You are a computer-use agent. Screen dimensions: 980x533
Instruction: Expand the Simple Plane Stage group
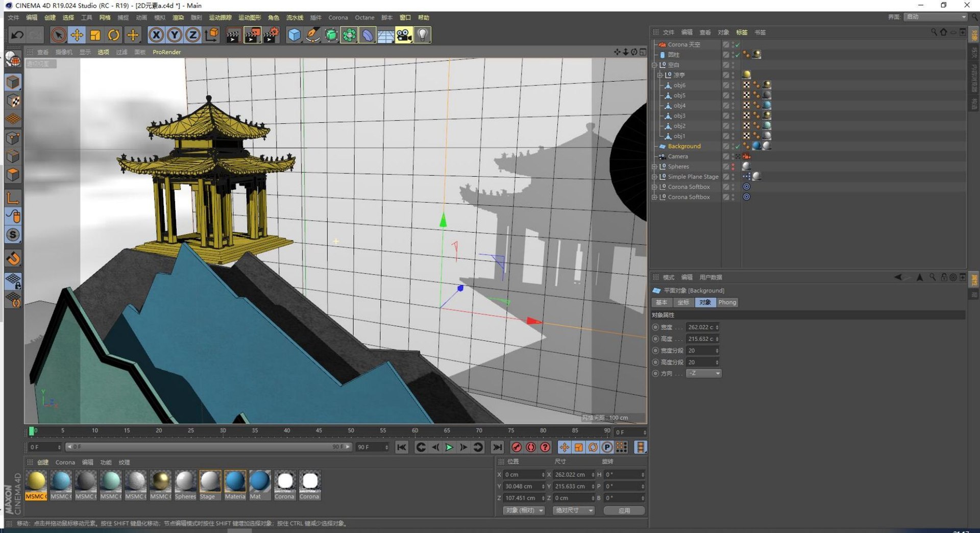tap(654, 177)
